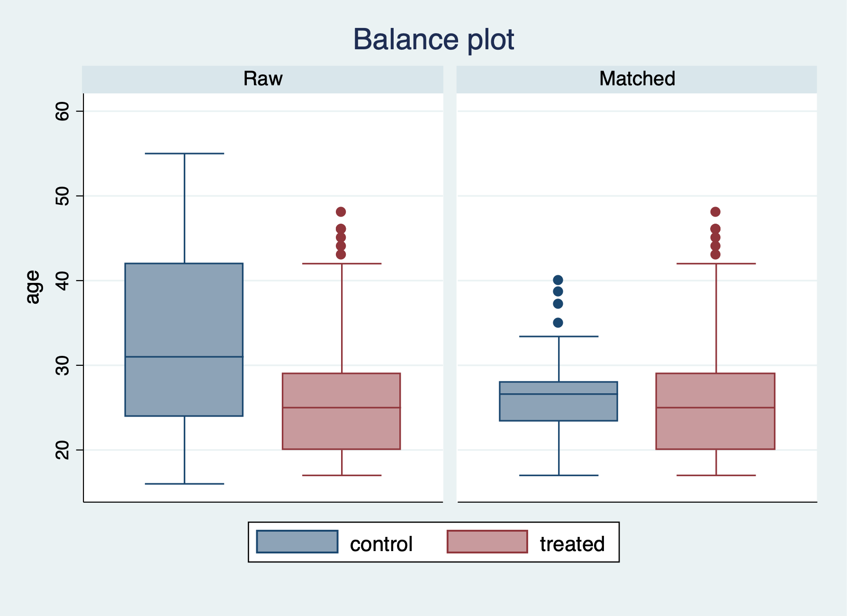
Task: Click the "age" y-axis label
Action: (33, 287)
